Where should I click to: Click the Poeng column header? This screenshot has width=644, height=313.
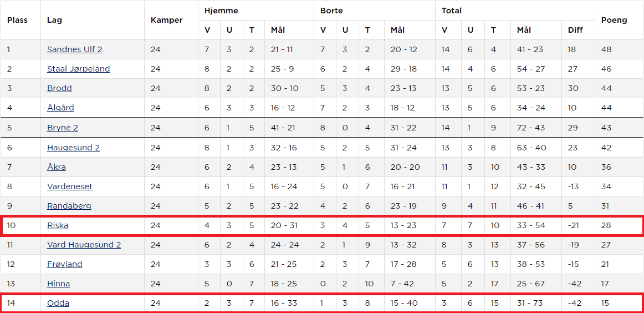tap(614, 20)
